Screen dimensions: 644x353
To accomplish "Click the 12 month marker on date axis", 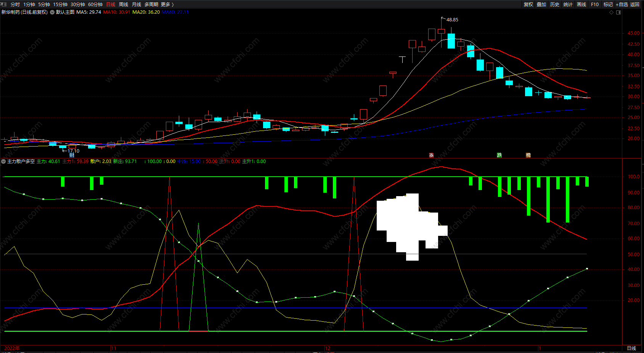I will [x=328, y=348].
